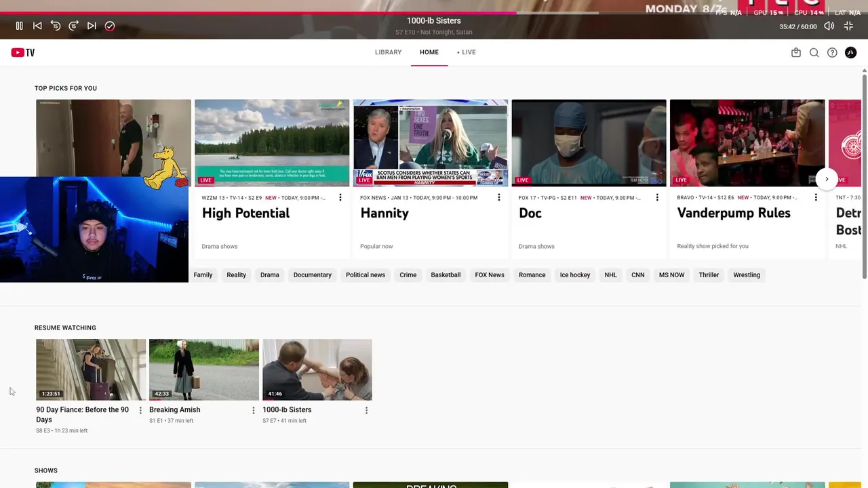868x488 pixels.
Task: Open the High Potential live thumbnail
Action: (x=272, y=143)
